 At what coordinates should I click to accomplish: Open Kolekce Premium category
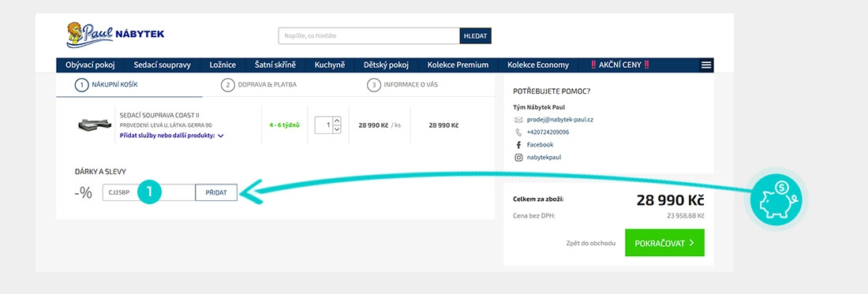click(x=458, y=65)
